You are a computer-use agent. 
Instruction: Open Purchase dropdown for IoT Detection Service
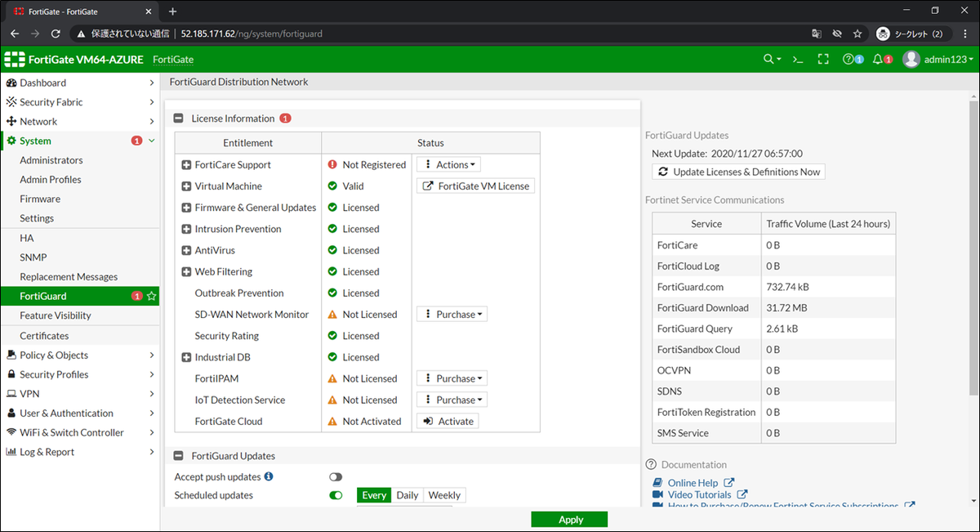click(x=452, y=400)
